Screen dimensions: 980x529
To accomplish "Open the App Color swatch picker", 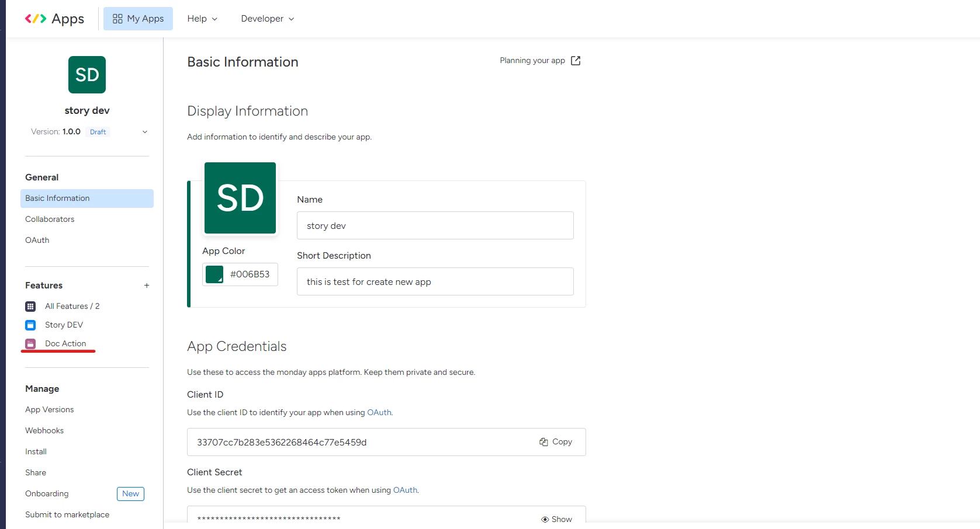I will tap(214, 274).
